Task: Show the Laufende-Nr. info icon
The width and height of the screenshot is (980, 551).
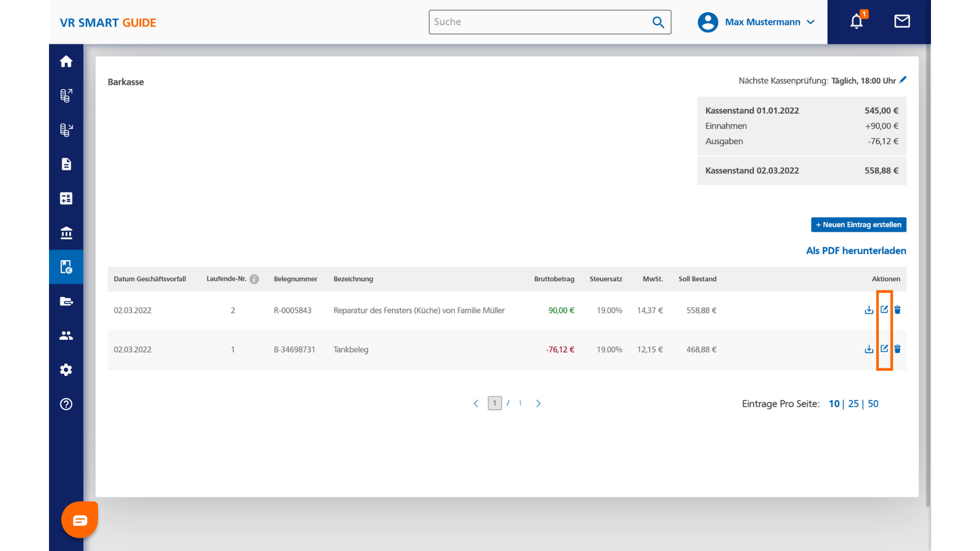Action: click(254, 279)
